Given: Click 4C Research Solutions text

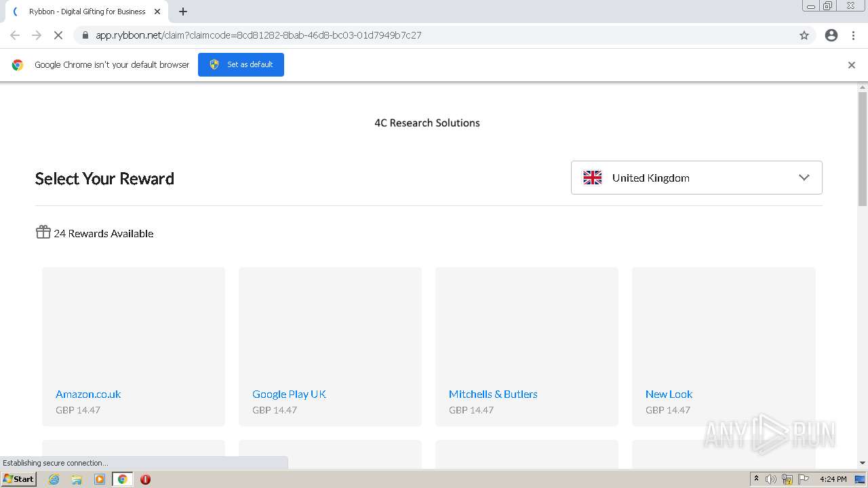Looking at the screenshot, I should click(427, 123).
